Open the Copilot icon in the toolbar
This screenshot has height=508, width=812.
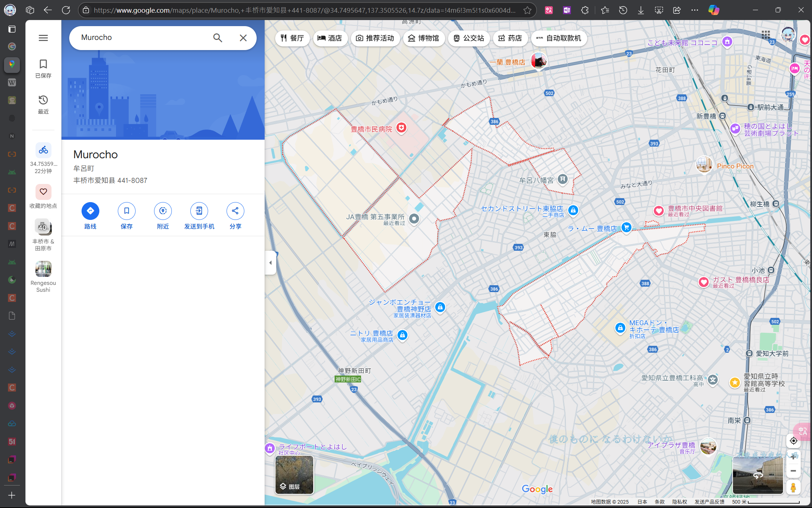point(714,10)
